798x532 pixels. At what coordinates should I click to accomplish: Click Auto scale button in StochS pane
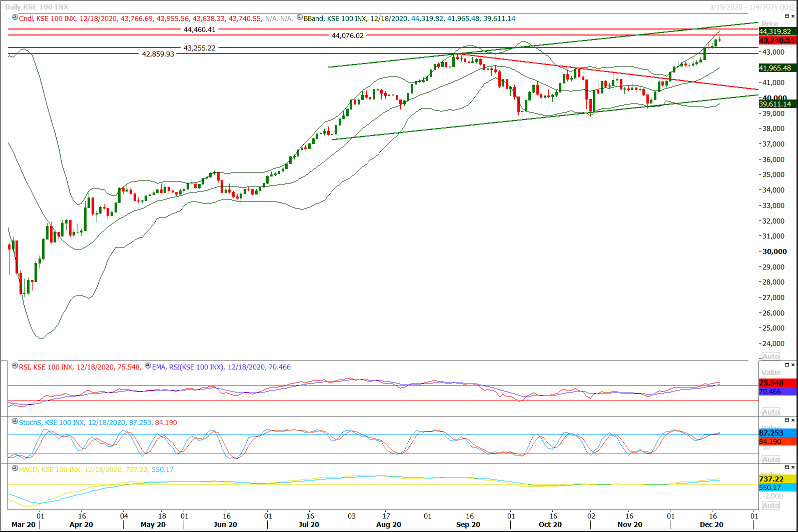(x=771, y=459)
